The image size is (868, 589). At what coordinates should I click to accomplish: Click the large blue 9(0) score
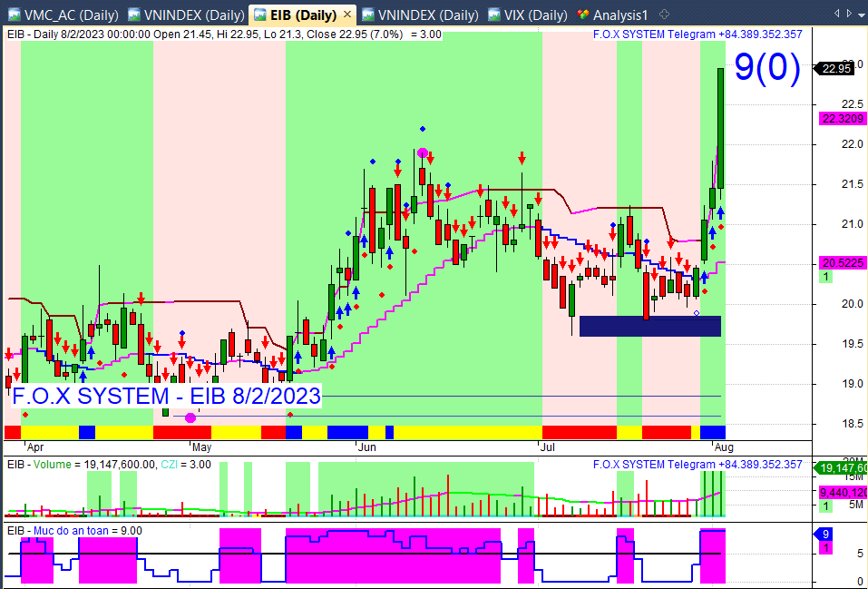point(767,69)
